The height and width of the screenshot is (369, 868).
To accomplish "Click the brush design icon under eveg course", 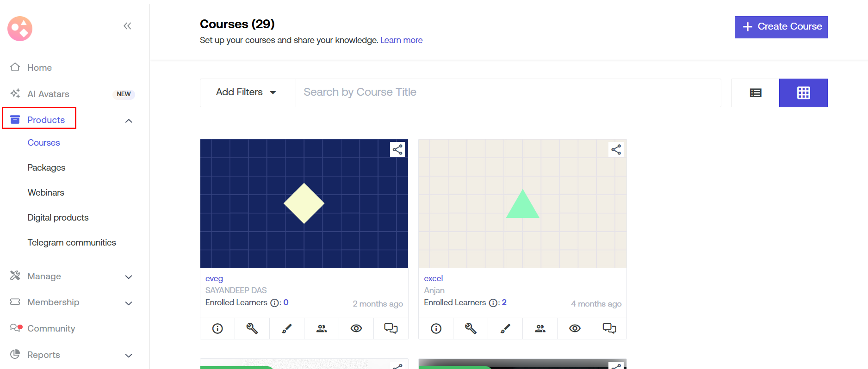I will pyautogui.click(x=287, y=328).
